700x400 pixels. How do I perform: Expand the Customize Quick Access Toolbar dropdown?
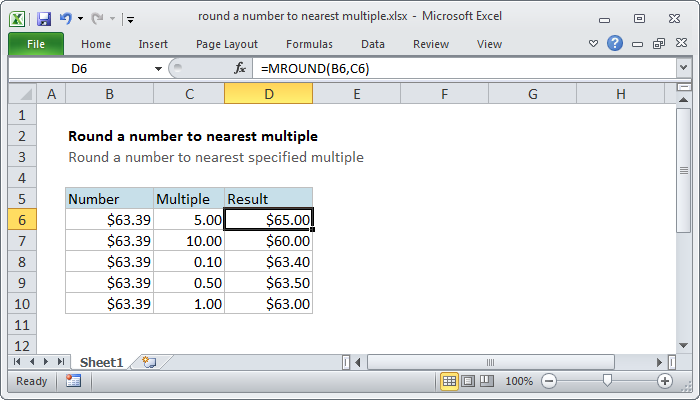pyautogui.click(x=131, y=18)
